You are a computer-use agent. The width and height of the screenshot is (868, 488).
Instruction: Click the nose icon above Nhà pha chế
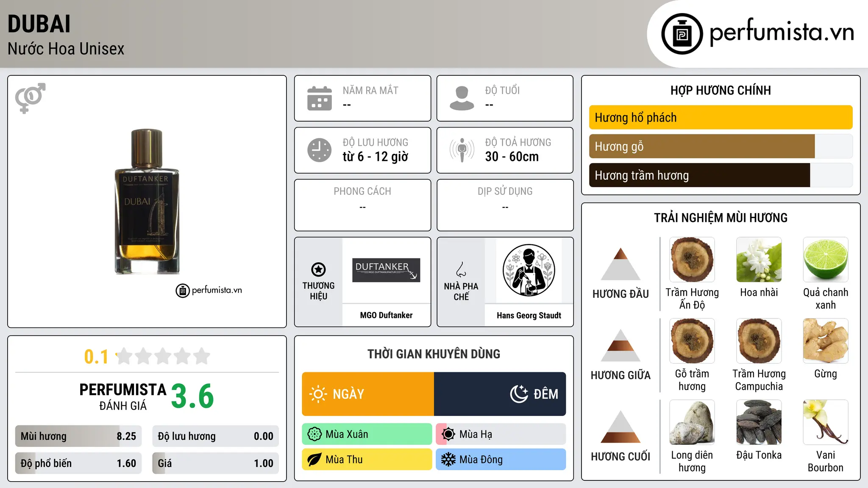coord(461,269)
